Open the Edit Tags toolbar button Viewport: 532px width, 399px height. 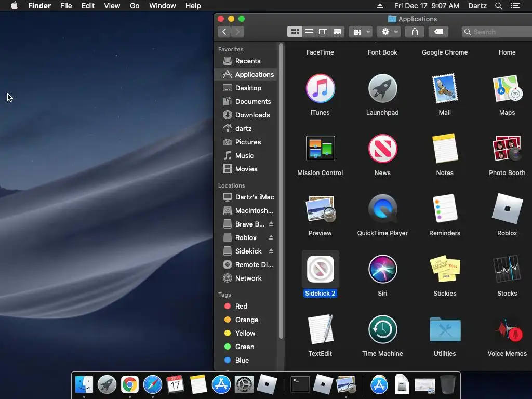438,32
